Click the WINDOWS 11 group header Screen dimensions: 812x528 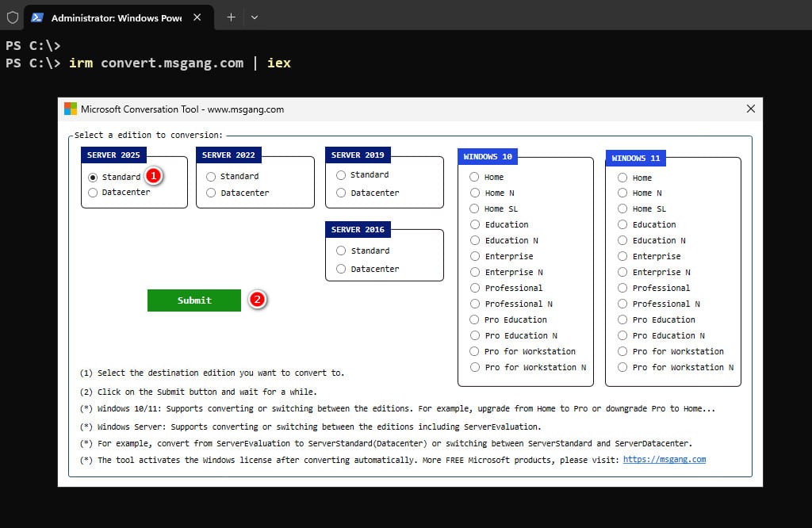click(636, 158)
